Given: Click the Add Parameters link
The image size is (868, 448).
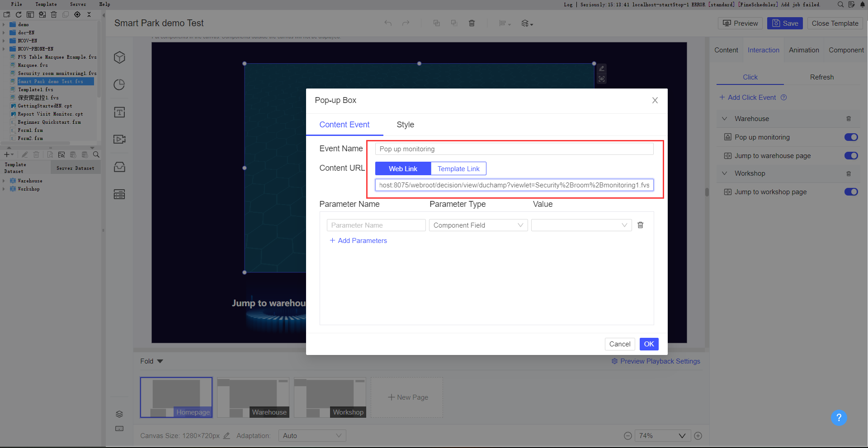Looking at the screenshot, I should tap(359, 240).
